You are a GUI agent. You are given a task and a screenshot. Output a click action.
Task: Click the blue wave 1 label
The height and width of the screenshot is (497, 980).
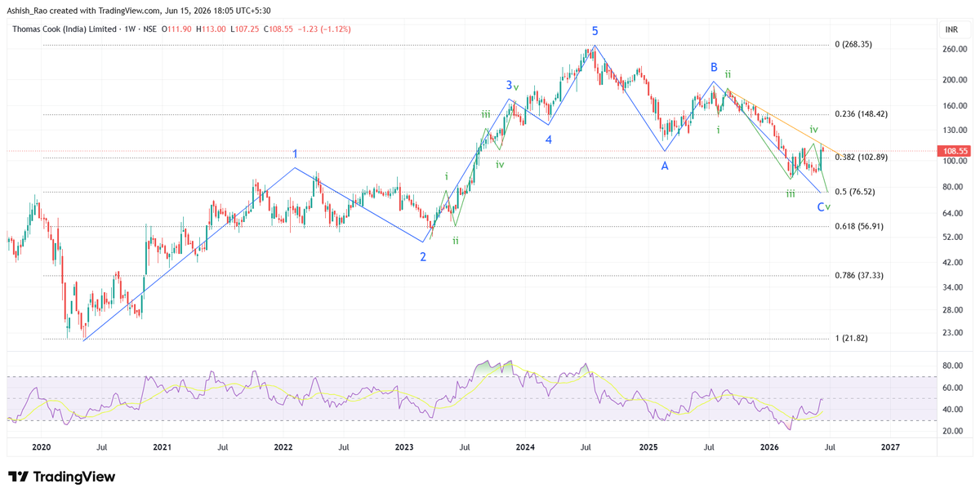point(295,153)
